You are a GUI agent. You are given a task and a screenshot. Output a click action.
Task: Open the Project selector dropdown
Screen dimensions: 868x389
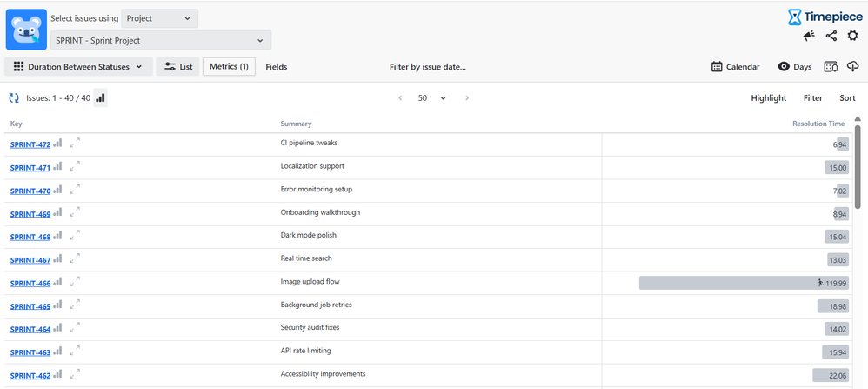pyautogui.click(x=159, y=18)
